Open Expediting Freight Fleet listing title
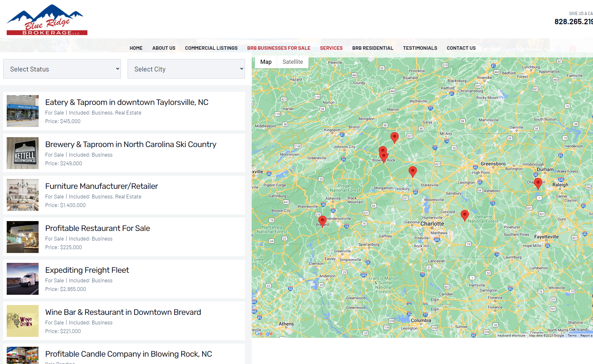The image size is (593, 364). click(87, 270)
